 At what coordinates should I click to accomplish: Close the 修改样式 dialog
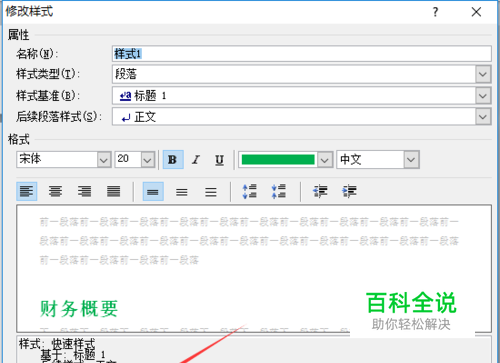(476, 12)
